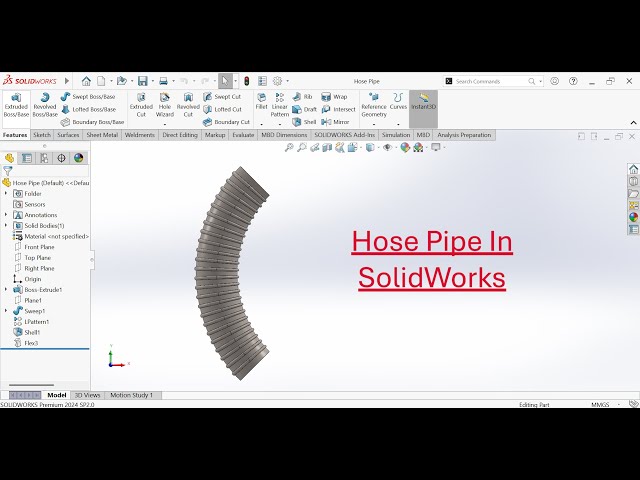
Task: Choose the Swept Boss/Base tool
Action: coord(88,97)
